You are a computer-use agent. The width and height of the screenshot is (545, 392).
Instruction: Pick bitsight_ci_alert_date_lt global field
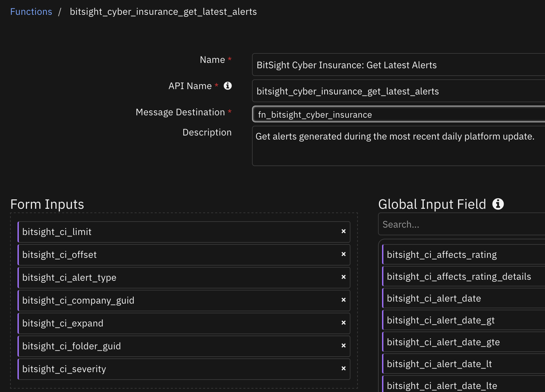coord(464,364)
